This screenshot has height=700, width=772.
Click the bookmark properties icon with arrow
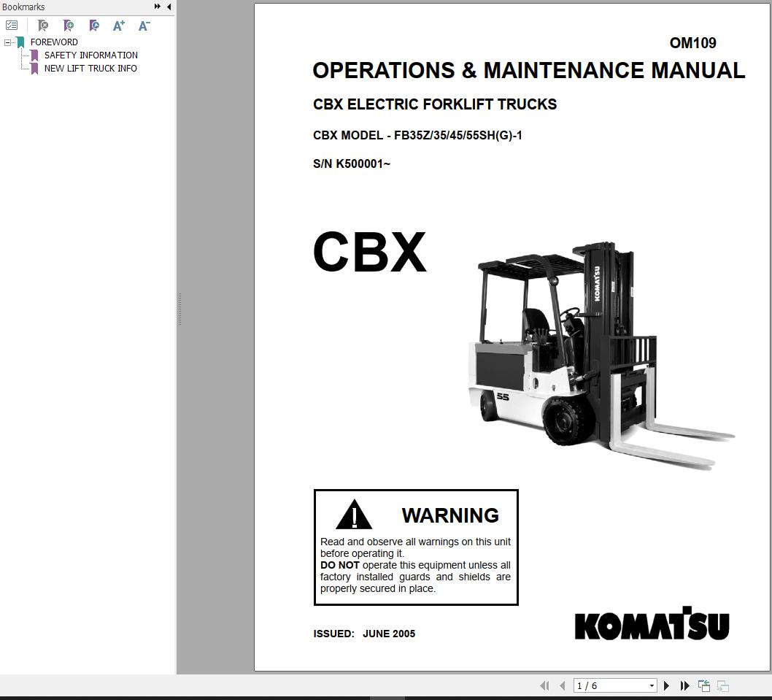[94, 25]
